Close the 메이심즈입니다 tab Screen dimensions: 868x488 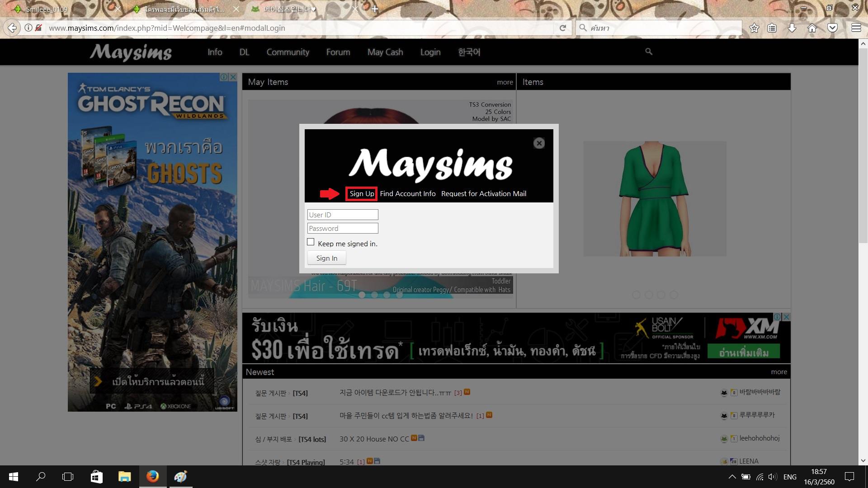(x=355, y=9)
